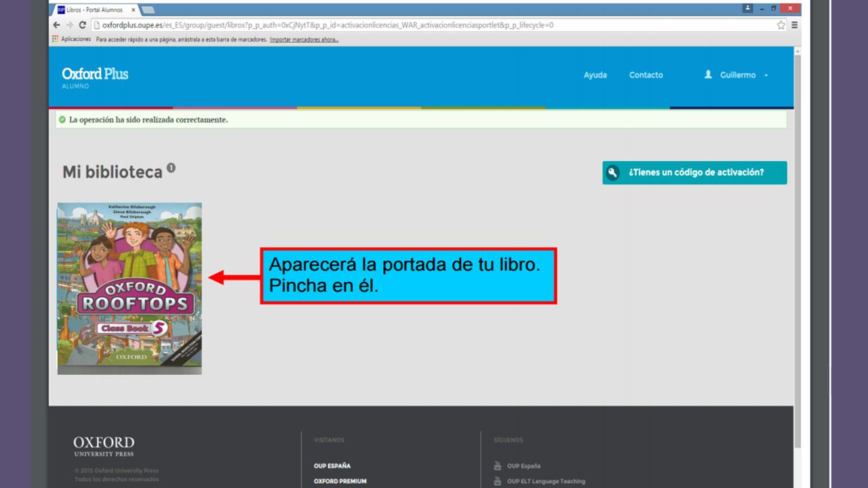The width and height of the screenshot is (868, 488).
Task: Click the browser forward arrow
Action: click(69, 25)
